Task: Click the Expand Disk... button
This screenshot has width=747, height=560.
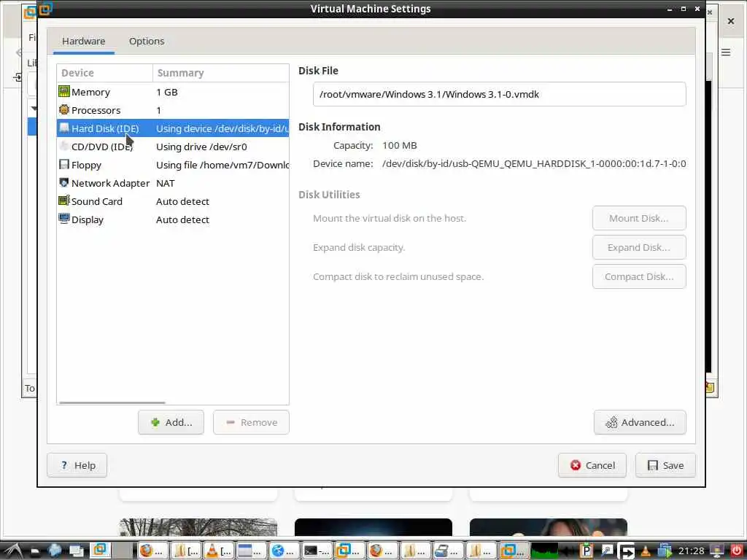Action: [639, 247]
